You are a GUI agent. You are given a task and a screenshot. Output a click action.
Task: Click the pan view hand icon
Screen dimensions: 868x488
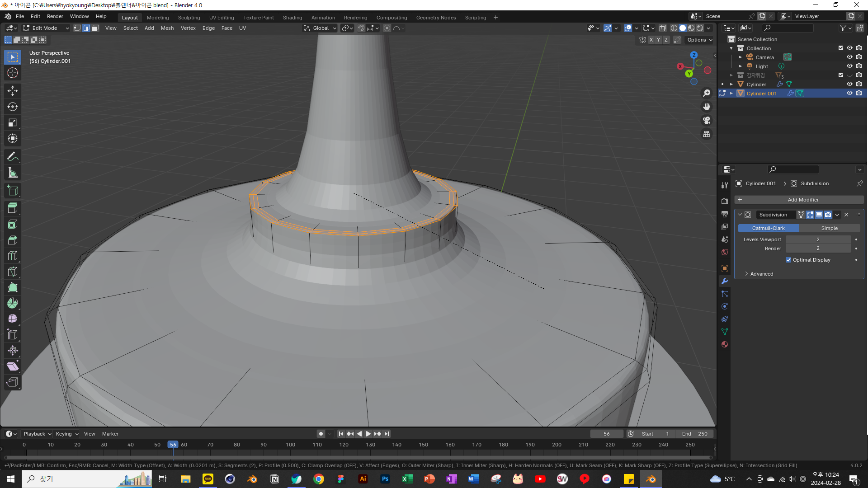click(707, 107)
